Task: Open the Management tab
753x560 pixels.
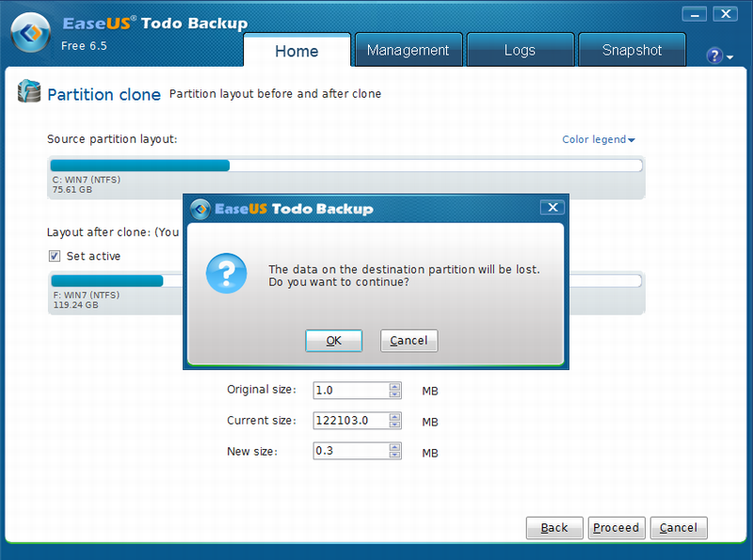Action: (409, 50)
